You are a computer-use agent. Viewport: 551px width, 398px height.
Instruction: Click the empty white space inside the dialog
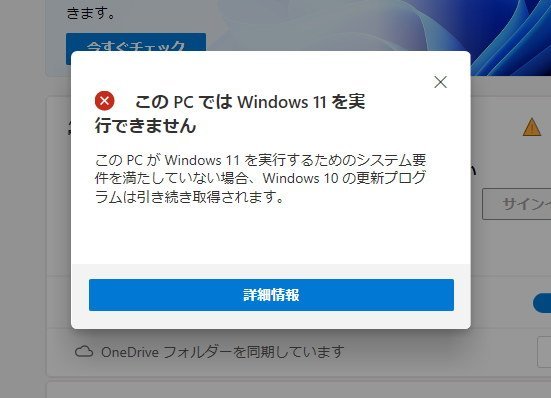pyautogui.click(x=271, y=235)
